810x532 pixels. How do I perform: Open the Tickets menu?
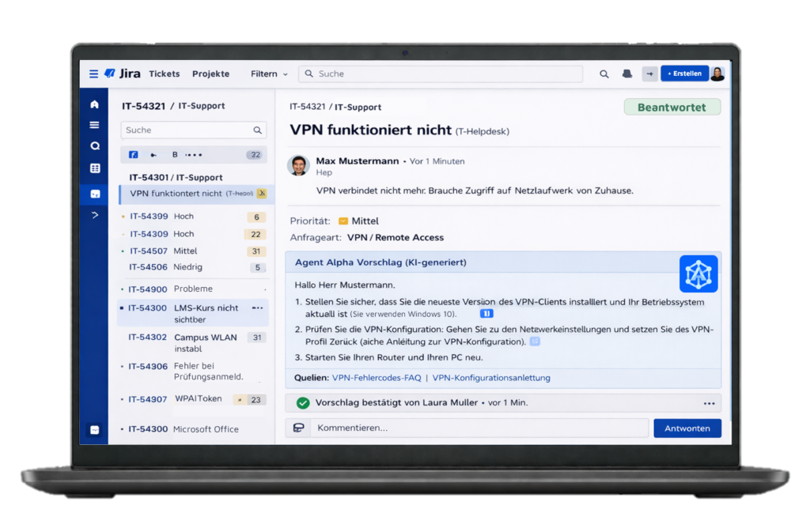point(165,74)
